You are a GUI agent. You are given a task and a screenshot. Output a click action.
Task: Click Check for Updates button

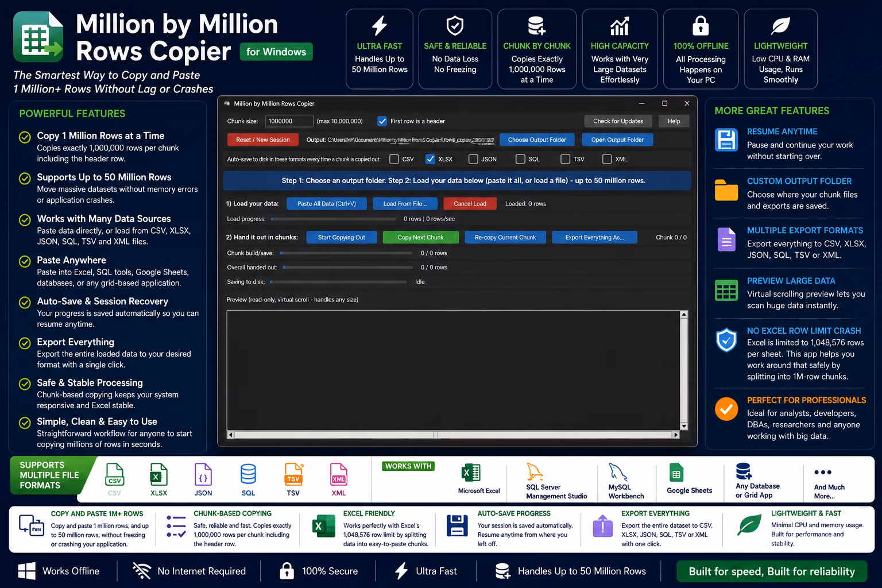618,121
